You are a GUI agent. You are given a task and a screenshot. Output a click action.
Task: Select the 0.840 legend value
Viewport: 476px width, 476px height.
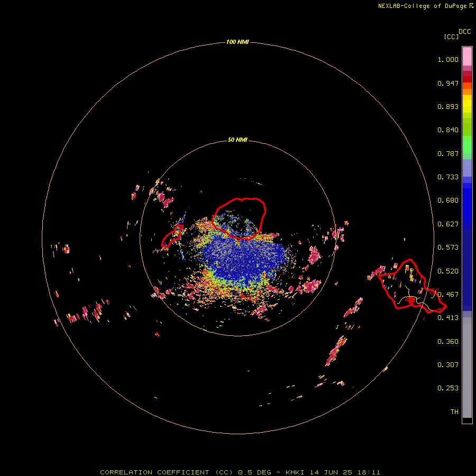point(448,130)
